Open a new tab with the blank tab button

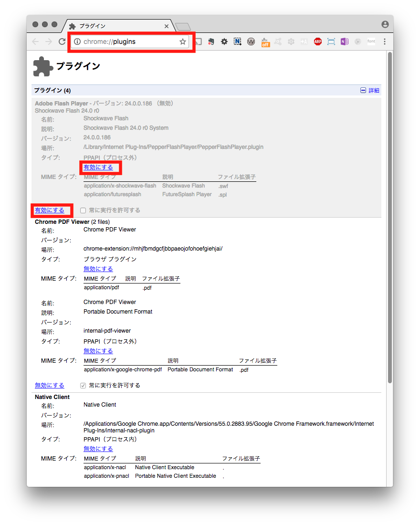coord(183,26)
